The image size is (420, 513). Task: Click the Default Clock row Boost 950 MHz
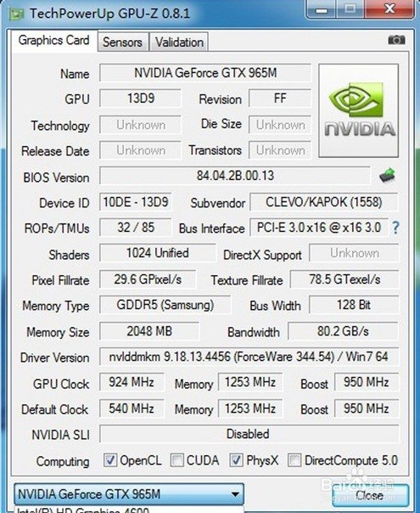367,409
